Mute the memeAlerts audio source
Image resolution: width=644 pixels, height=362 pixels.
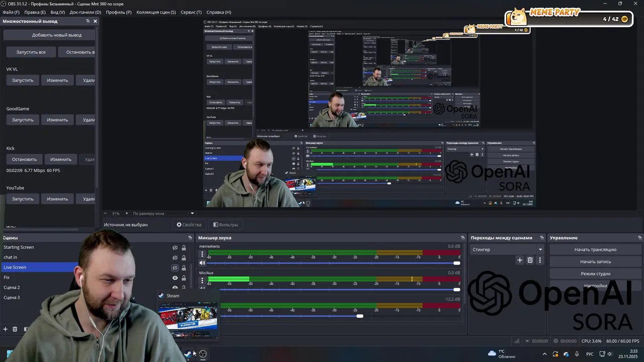tap(202, 263)
